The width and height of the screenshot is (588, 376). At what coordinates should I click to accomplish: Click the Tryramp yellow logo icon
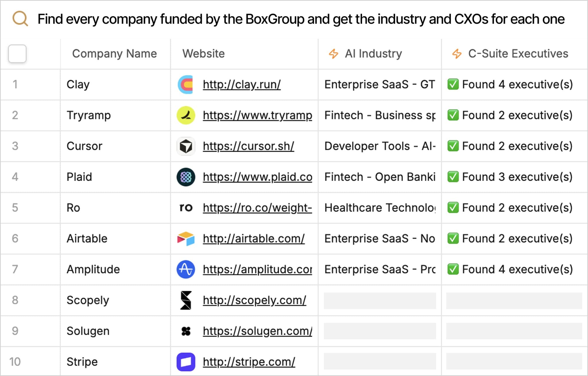185,115
